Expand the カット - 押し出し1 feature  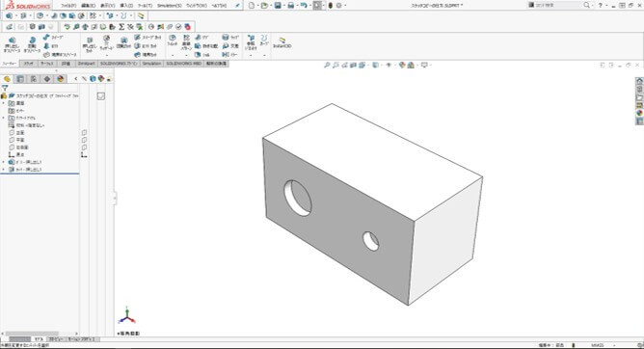tap(4, 169)
